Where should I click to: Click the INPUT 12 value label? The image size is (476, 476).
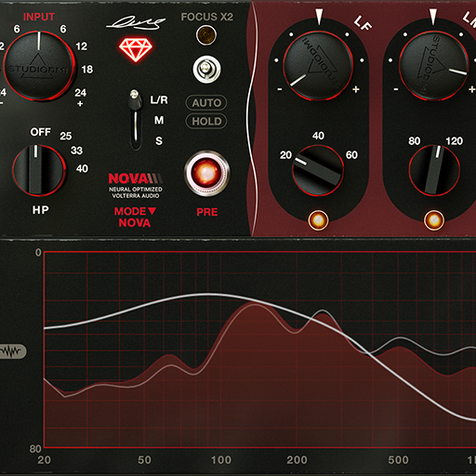[x=81, y=46]
